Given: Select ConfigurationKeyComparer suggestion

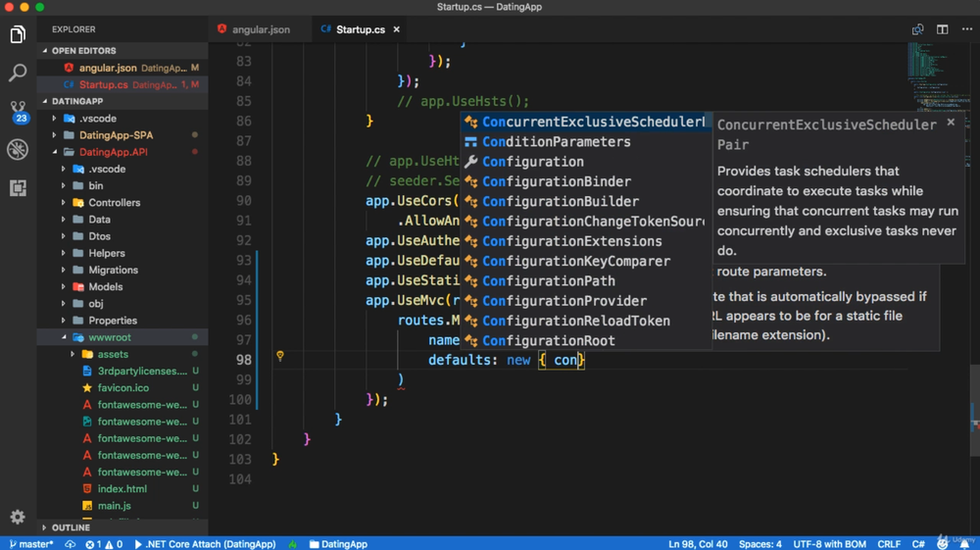Looking at the screenshot, I should click(x=586, y=261).
